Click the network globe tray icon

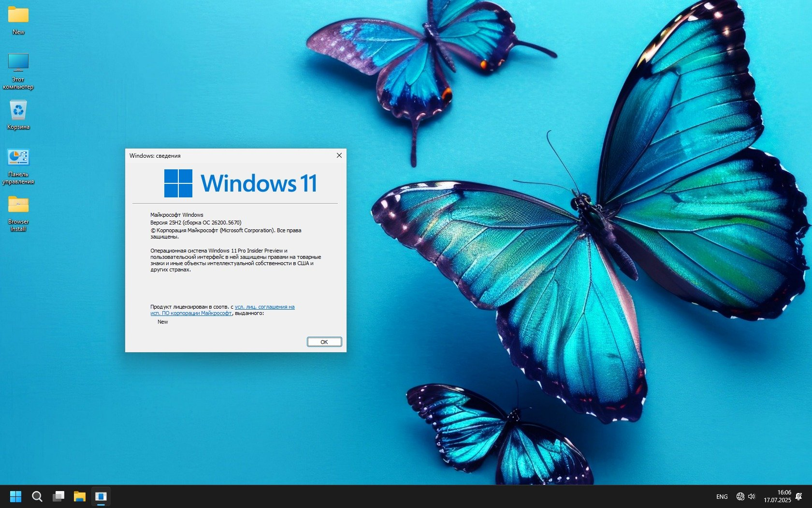[x=740, y=496]
